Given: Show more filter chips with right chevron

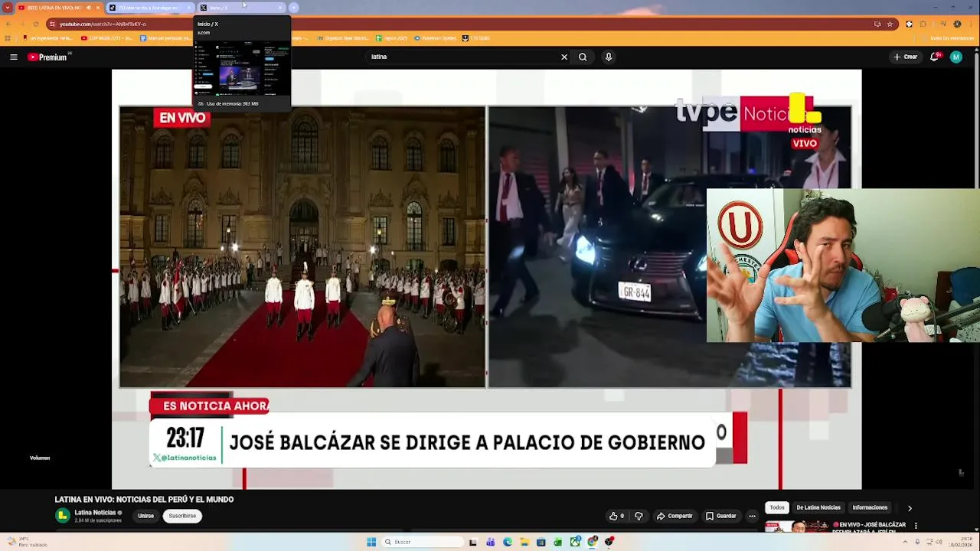Looking at the screenshot, I should pyautogui.click(x=910, y=507).
